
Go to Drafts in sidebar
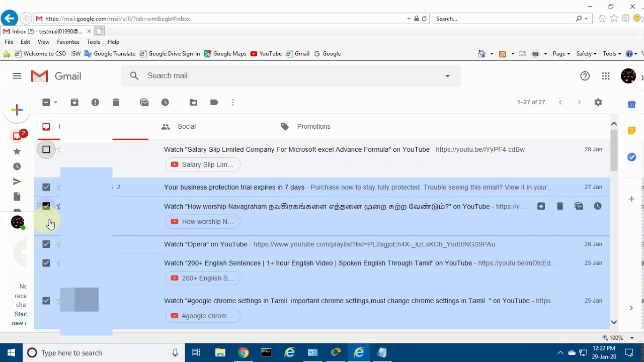pos(17,197)
